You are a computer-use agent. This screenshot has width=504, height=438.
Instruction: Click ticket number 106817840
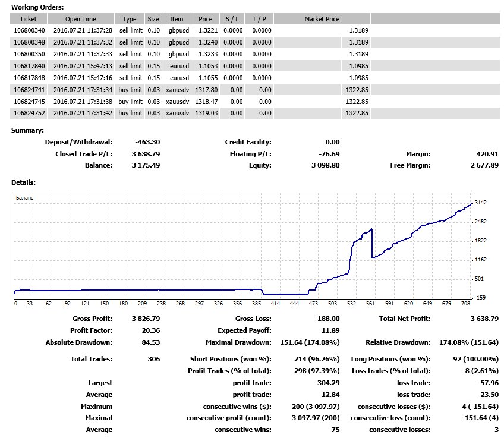coord(29,66)
